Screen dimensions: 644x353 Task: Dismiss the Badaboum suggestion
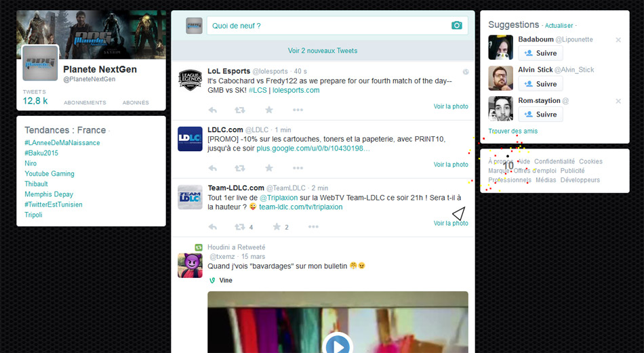click(x=618, y=40)
